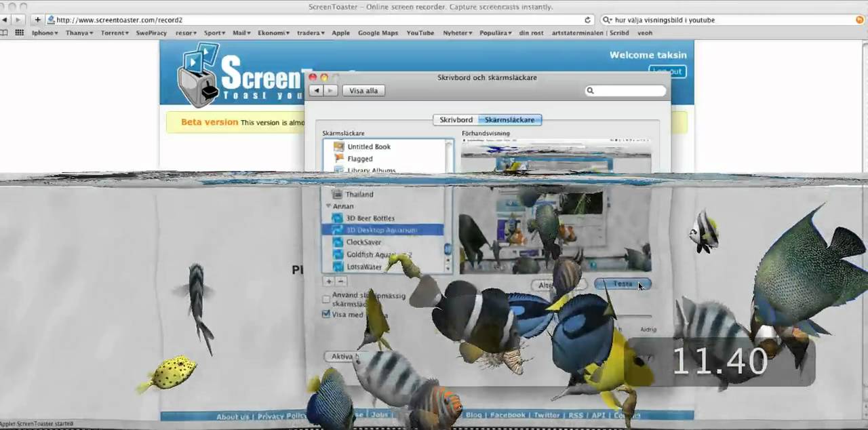The height and width of the screenshot is (430, 868).
Task: Go forward in the System Preferences window
Action: [330, 90]
